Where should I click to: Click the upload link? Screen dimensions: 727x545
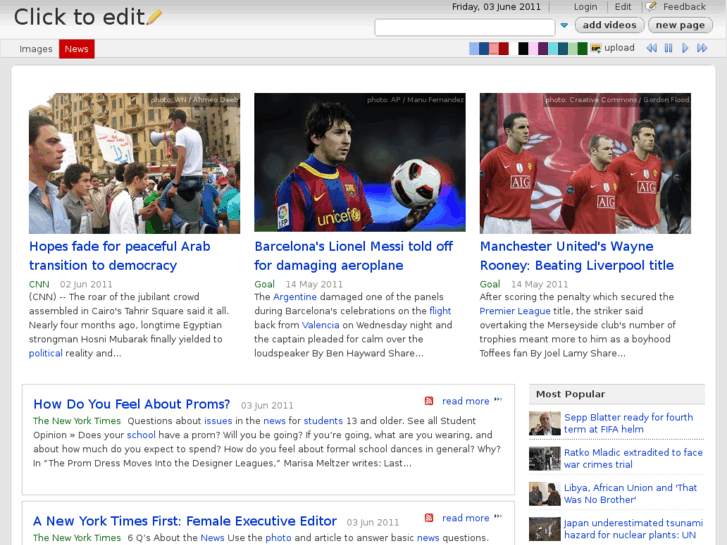point(619,48)
